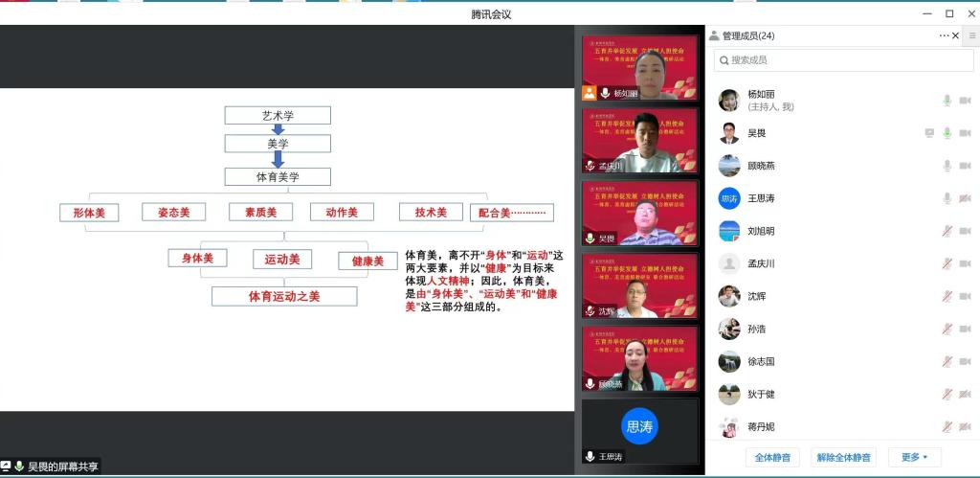The image size is (980, 478).
Task: Select 刘旭明's avatar in member list
Action: point(728,231)
